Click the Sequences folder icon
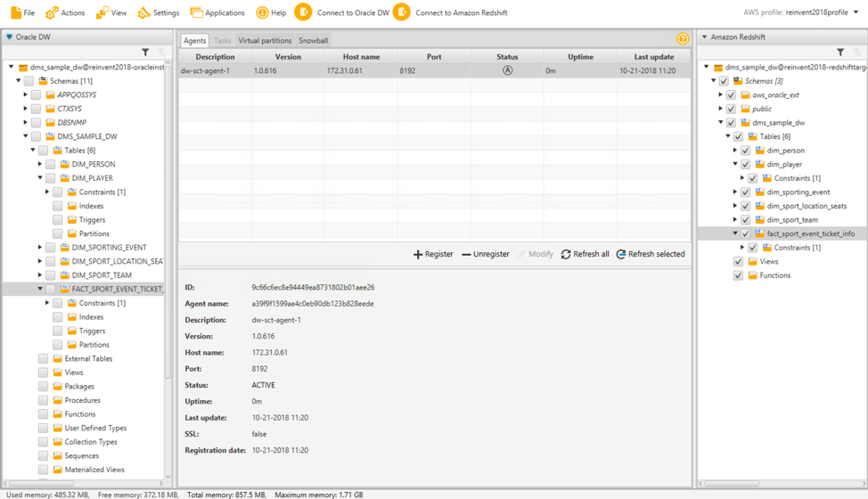The height and width of the screenshot is (499, 868). click(x=57, y=455)
